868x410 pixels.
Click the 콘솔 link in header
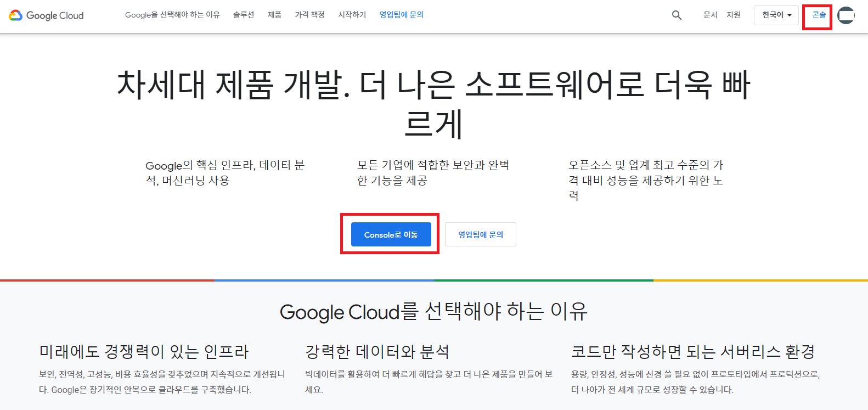(x=819, y=15)
